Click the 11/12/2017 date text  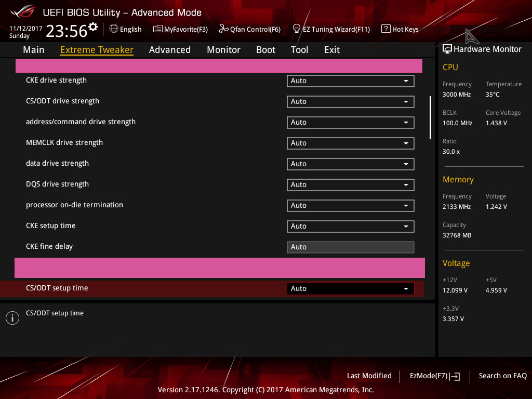tap(26, 29)
